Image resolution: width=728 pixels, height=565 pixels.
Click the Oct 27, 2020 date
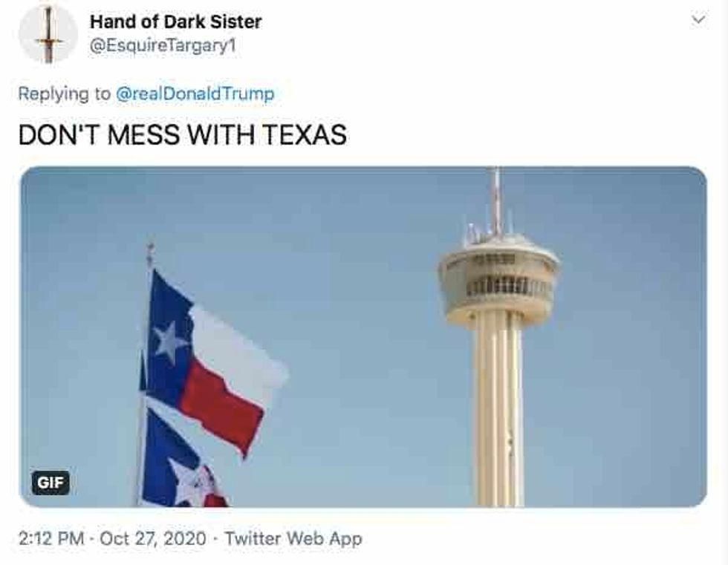click(x=153, y=538)
